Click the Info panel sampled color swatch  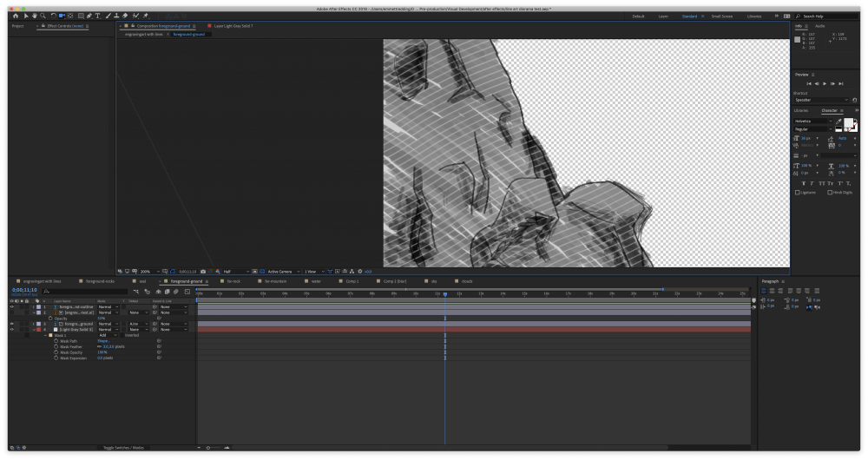(797, 40)
